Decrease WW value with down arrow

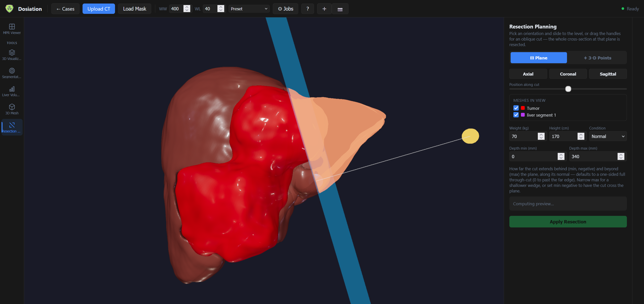187,11
